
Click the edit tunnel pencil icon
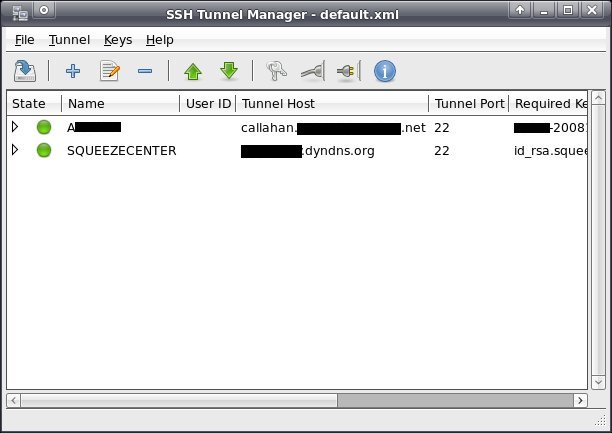pos(109,71)
